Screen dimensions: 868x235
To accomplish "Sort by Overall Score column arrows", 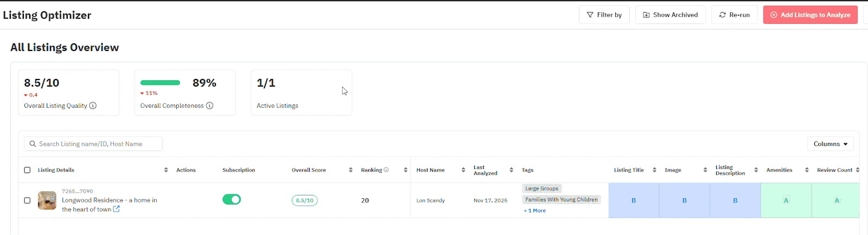I will click(x=350, y=170).
